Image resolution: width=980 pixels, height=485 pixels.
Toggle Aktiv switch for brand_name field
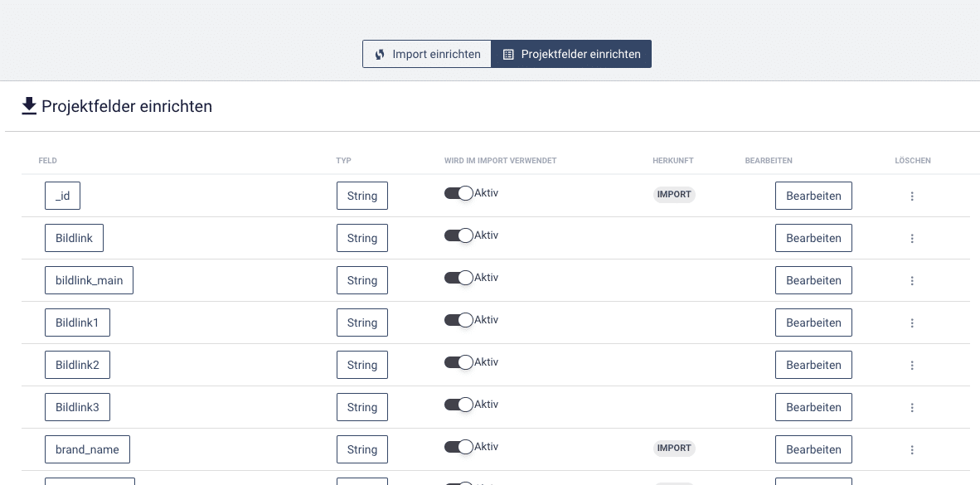(x=458, y=447)
